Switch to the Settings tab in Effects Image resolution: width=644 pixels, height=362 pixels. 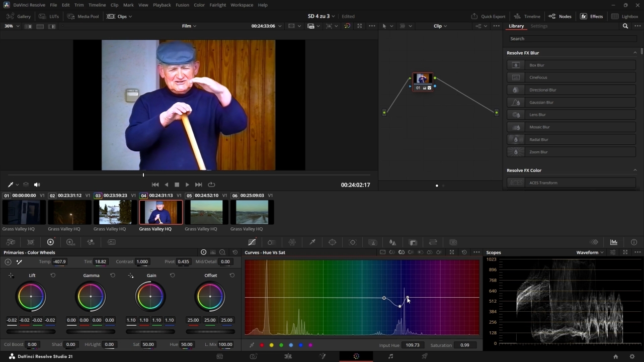(x=539, y=26)
